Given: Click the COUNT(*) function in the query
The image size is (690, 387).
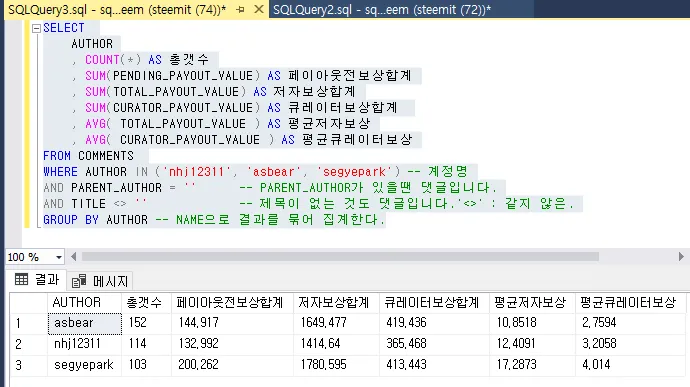Looking at the screenshot, I should [113, 60].
